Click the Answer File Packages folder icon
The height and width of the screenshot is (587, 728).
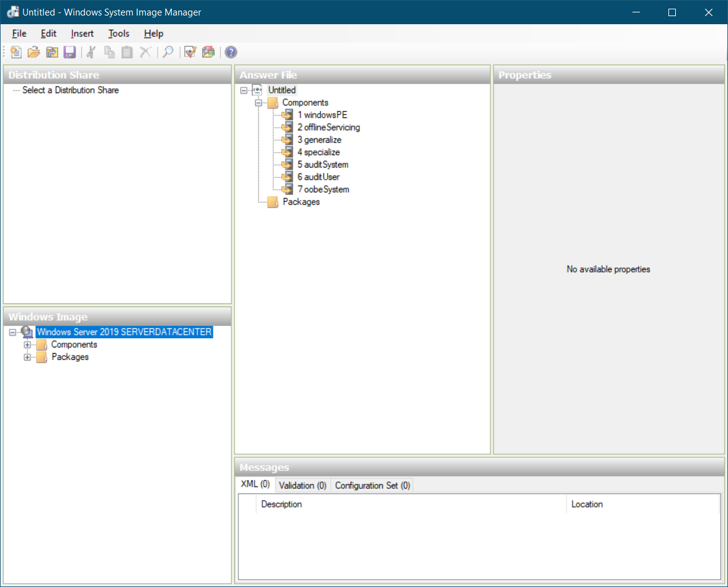pos(273,202)
